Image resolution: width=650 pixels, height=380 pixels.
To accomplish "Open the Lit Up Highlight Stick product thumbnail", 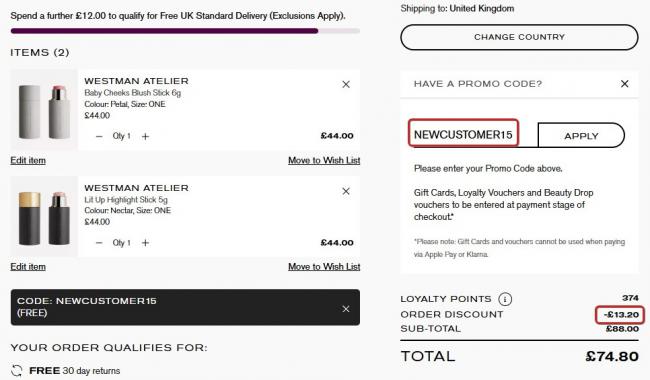I will pyautogui.click(x=44, y=217).
